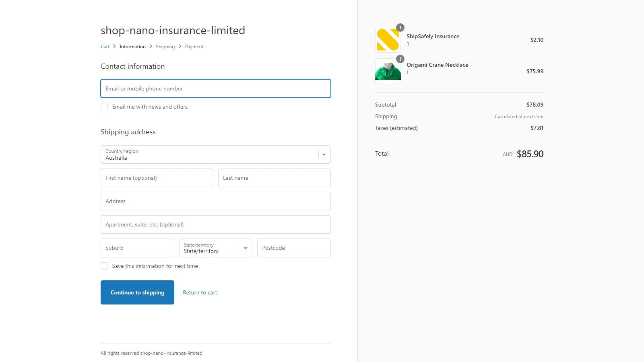644x362 pixels.
Task: Click the Suburb input field
Action: point(137,248)
